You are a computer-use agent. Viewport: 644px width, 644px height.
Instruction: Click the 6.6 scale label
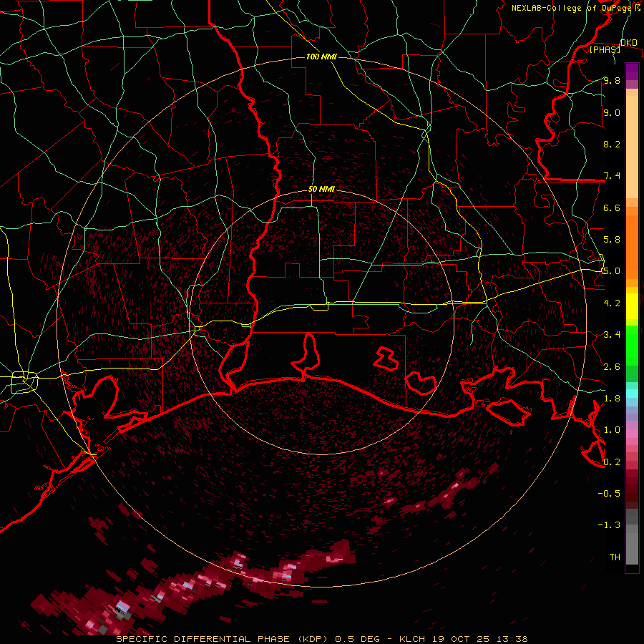(x=612, y=208)
